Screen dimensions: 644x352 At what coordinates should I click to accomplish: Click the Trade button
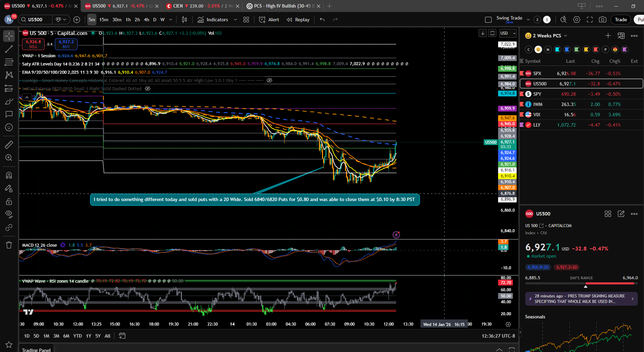click(x=621, y=20)
